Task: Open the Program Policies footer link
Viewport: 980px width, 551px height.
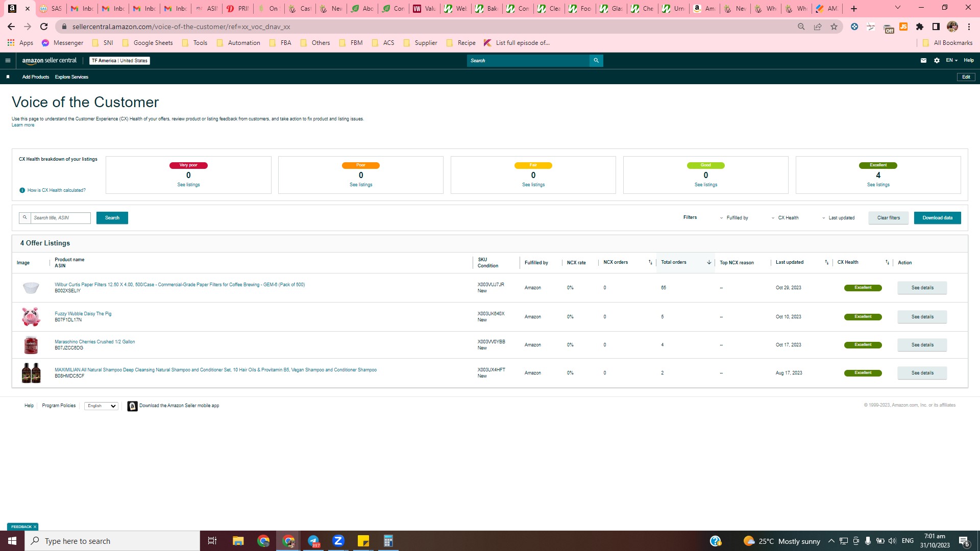Action: tap(59, 406)
